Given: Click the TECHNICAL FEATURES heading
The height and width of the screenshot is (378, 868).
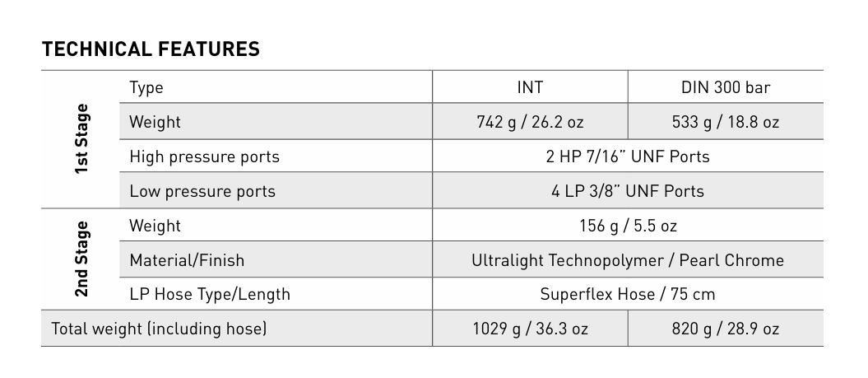Looking at the screenshot, I should pyautogui.click(x=151, y=49).
